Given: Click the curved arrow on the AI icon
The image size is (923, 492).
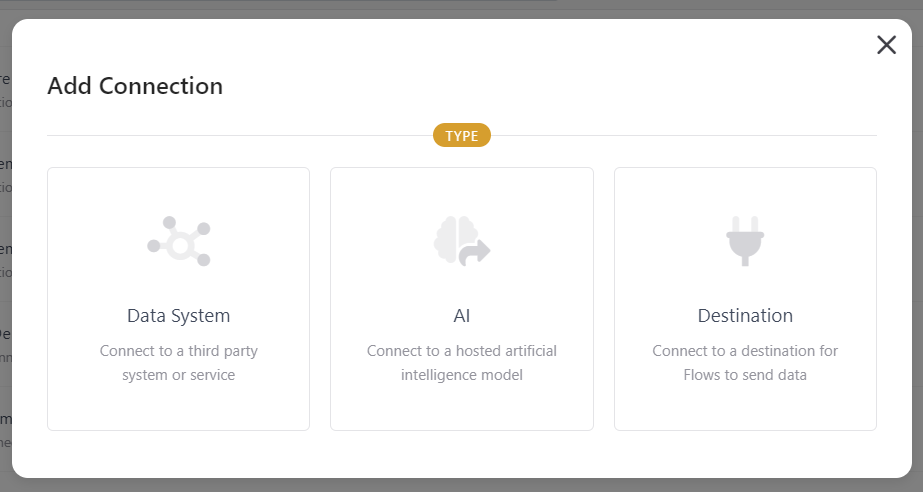Looking at the screenshot, I should point(475,252).
